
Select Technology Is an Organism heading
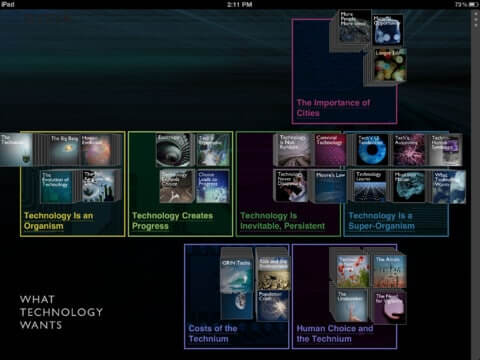pyautogui.click(x=59, y=221)
